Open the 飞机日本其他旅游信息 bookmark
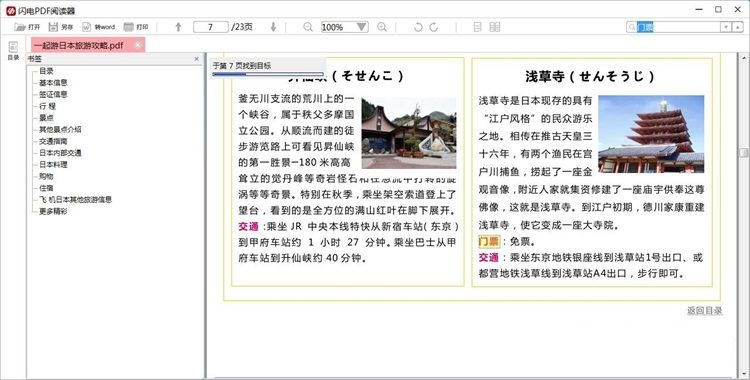 pos(76,200)
